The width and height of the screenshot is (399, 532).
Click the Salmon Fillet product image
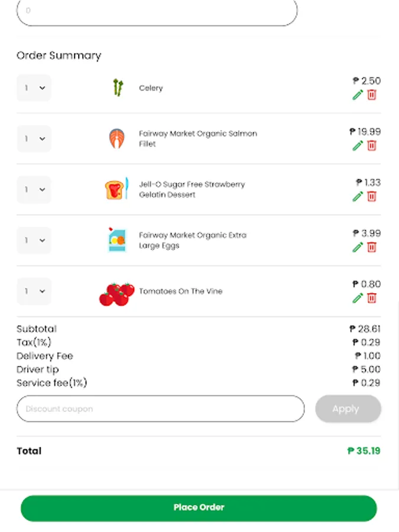[117, 139]
